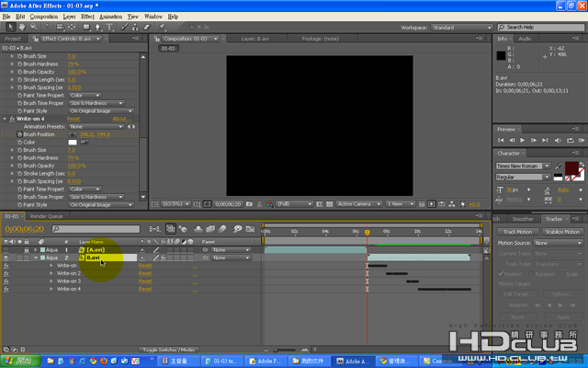
Task: Switch to the Render Queue tab
Action: point(46,216)
